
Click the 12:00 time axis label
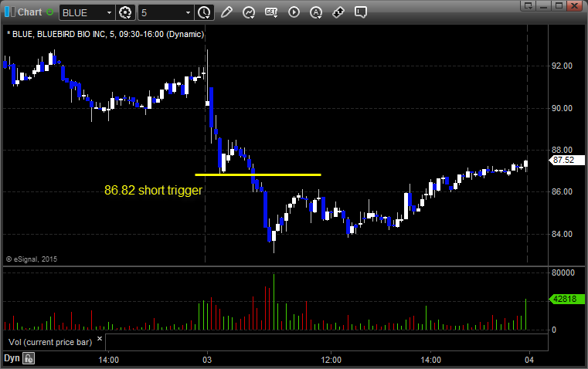[x=331, y=360]
